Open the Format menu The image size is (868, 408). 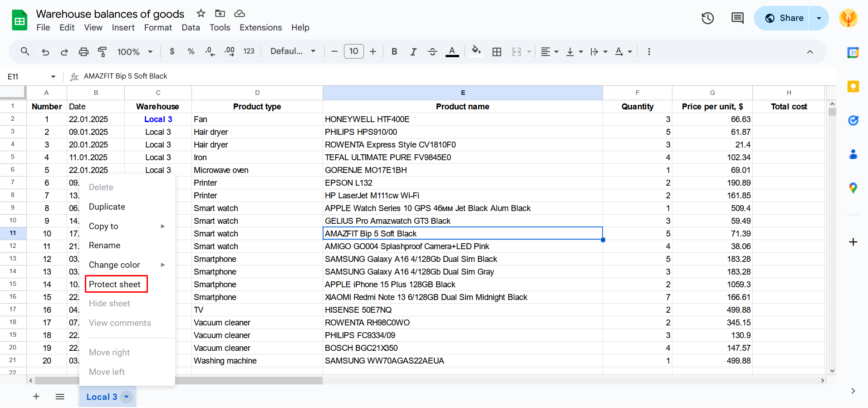[x=158, y=28]
